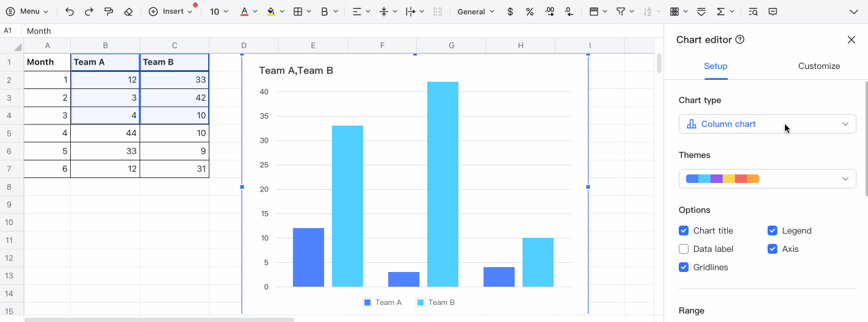Activate the paint format tool

pos(109,12)
